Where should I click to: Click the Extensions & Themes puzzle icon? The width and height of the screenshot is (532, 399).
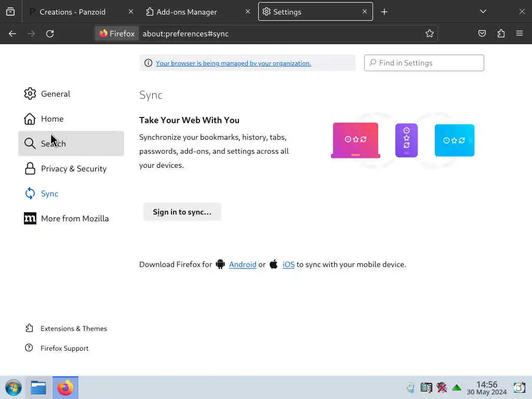[29, 328]
